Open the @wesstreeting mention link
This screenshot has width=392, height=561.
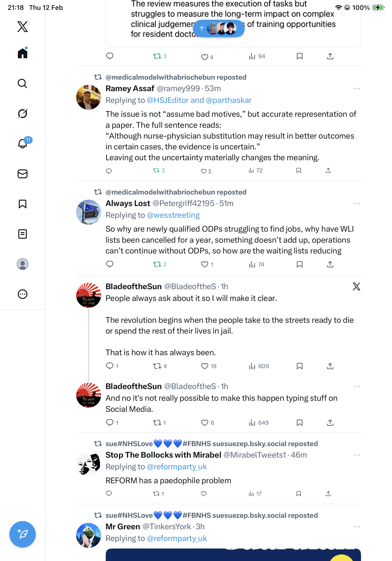coord(173,215)
